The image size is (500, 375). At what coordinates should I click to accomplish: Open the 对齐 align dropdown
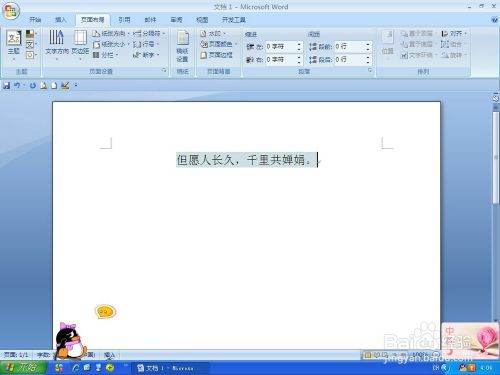click(x=454, y=34)
